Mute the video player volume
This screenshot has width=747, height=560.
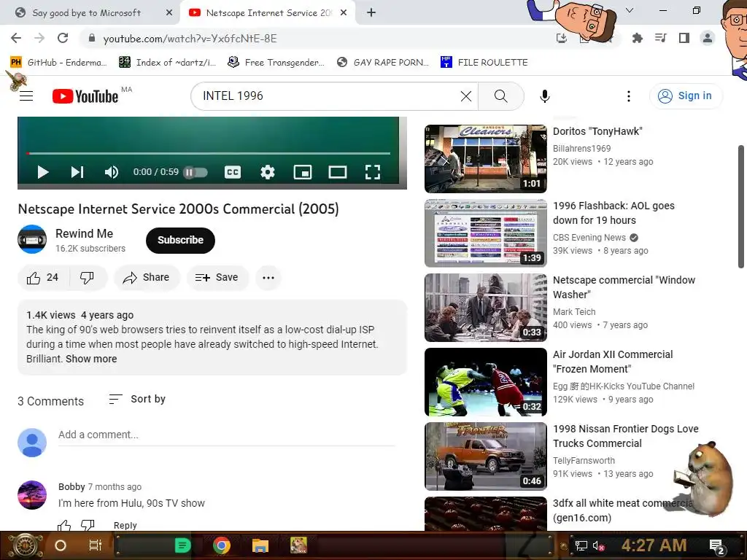click(x=111, y=172)
